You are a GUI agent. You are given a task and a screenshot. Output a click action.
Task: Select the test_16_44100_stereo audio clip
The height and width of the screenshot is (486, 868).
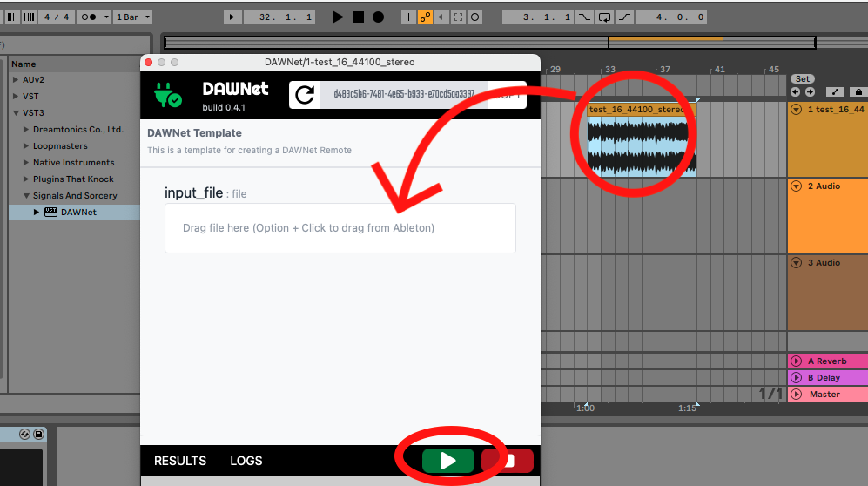tap(642, 140)
